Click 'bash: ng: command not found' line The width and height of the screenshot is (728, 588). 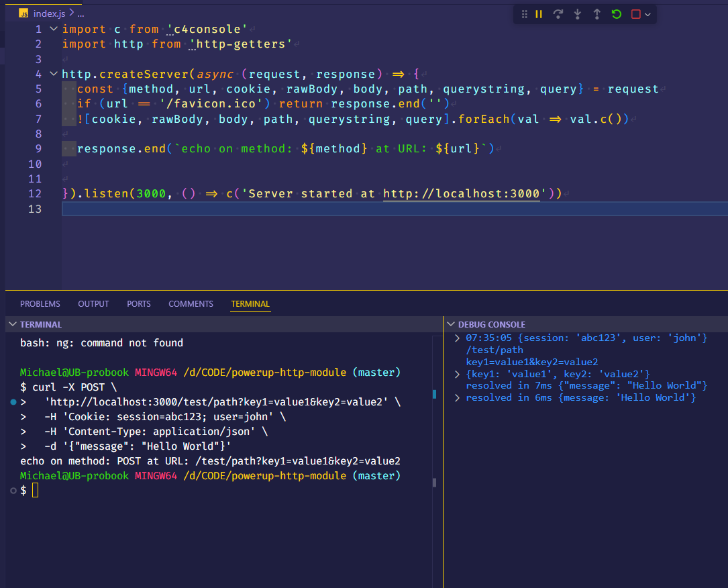(x=102, y=343)
